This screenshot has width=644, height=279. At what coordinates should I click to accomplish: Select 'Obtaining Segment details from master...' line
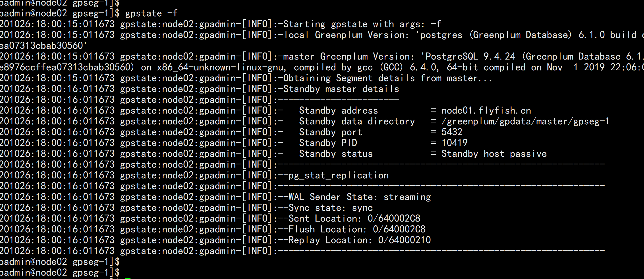coord(388,78)
